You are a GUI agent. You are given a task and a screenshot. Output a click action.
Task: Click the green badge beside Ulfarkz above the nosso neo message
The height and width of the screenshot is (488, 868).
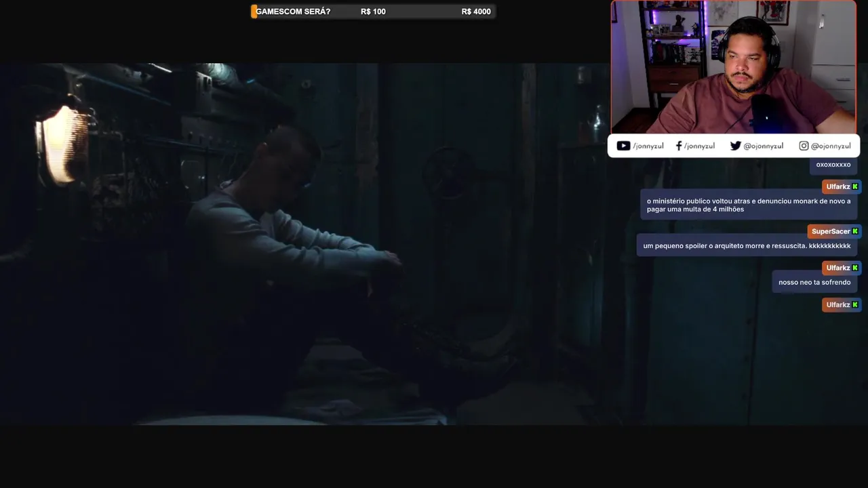tap(855, 268)
